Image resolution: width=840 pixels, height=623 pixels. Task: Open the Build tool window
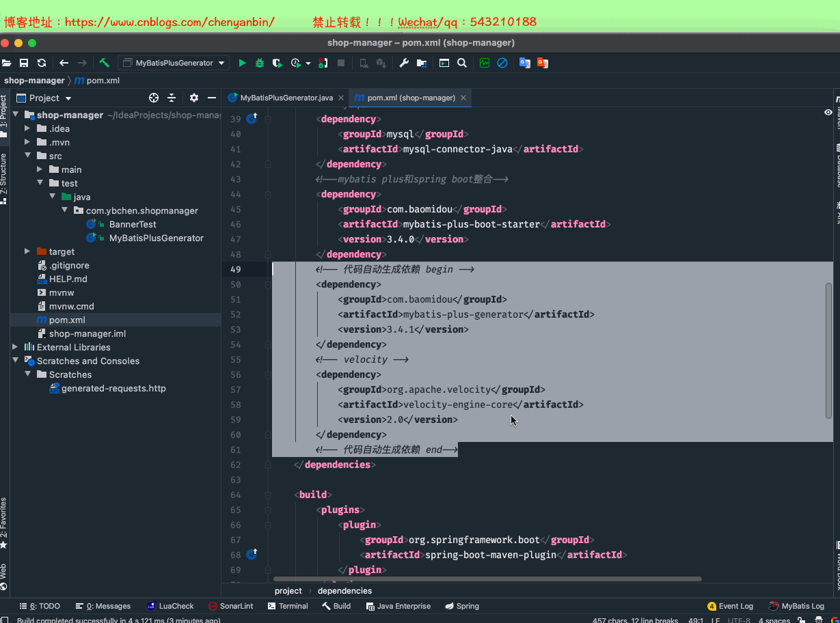click(x=336, y=606)
